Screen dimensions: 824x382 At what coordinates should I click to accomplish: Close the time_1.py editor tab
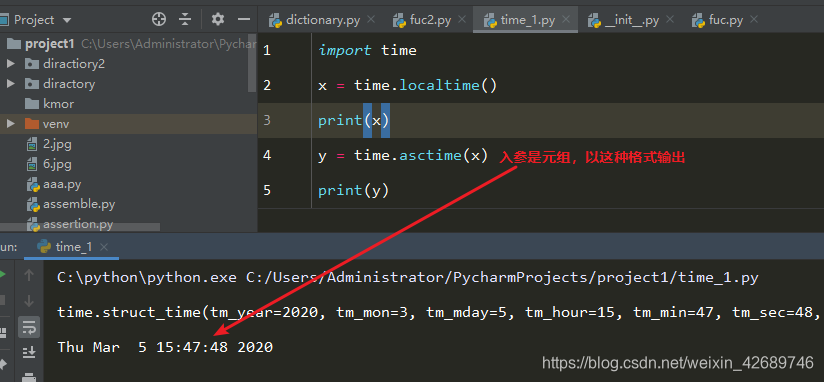click(x=566, y=19)
